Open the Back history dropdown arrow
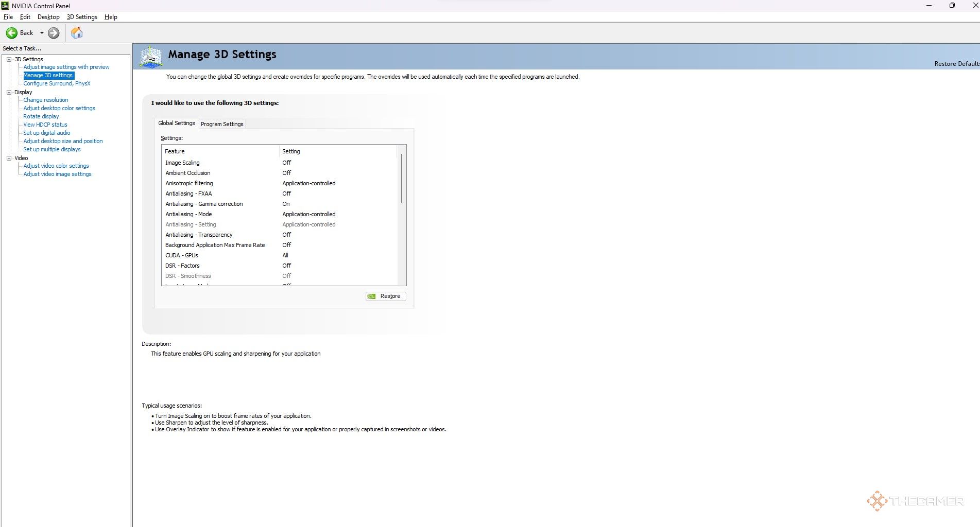 (x=42, y=33)
